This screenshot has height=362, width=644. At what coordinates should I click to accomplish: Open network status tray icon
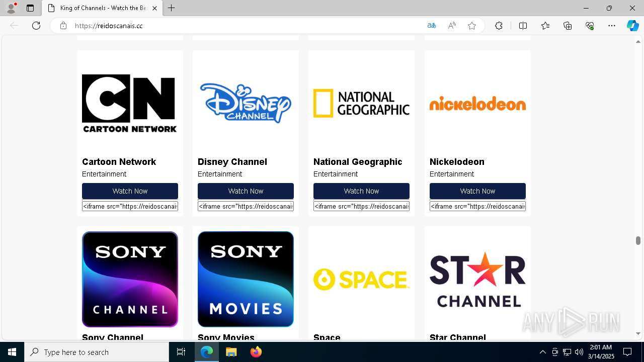pos(567,352)
